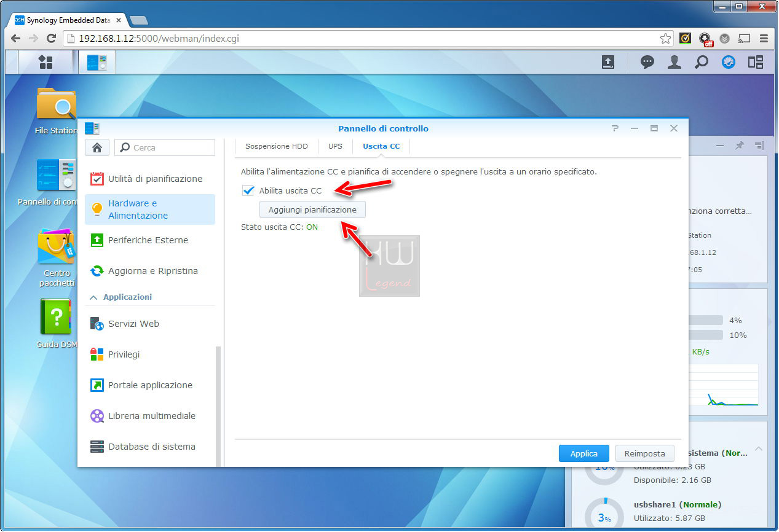Open Libreria multimediale settings

(150, 416)
